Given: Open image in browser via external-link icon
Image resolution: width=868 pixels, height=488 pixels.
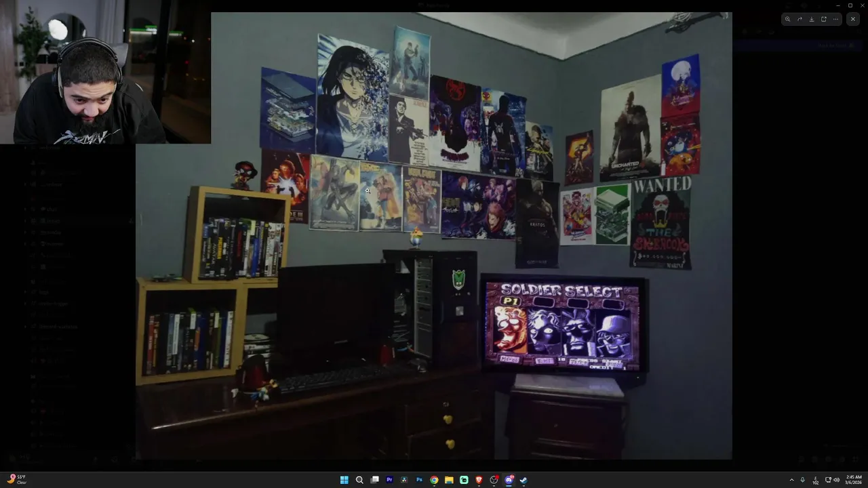Looking at the screenshot, I should 824,19.
